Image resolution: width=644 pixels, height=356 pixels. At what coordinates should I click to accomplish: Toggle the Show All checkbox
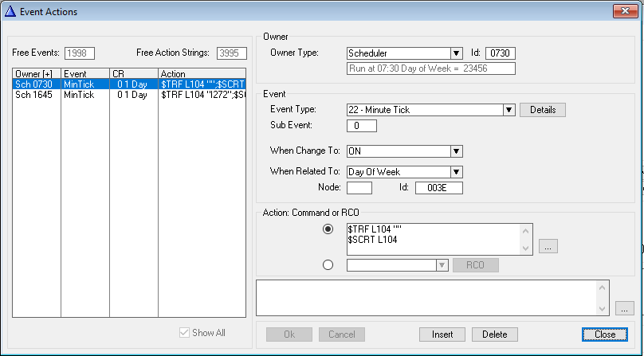click(x=184, y=333)
